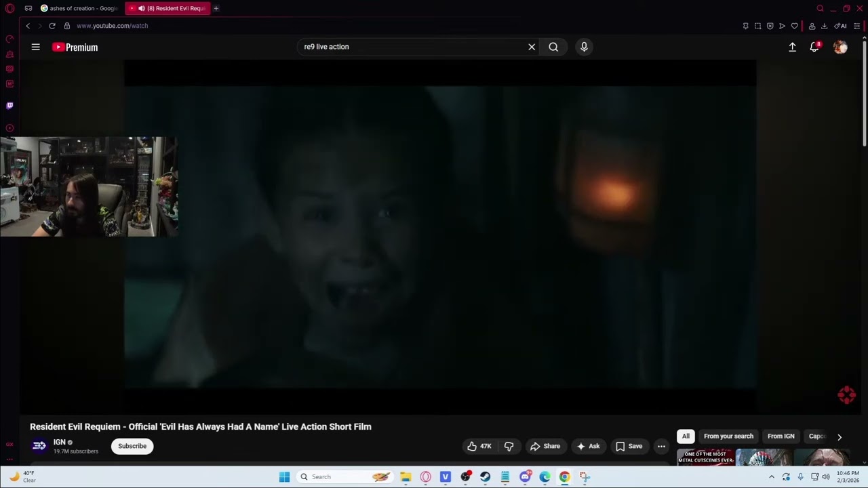Submit the YouTube search magnifier
This screenshot has width=868, height=488.
click(x=553, y=47)
